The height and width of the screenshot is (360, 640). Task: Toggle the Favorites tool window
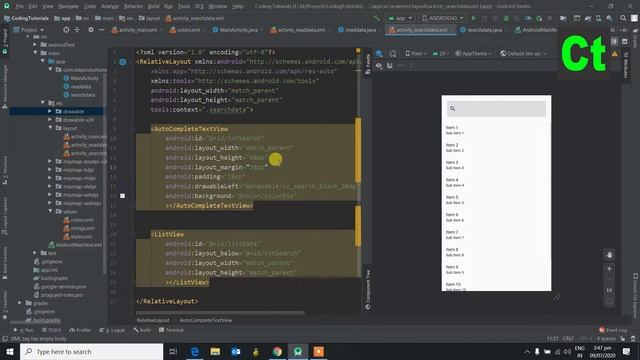point(4,305)
